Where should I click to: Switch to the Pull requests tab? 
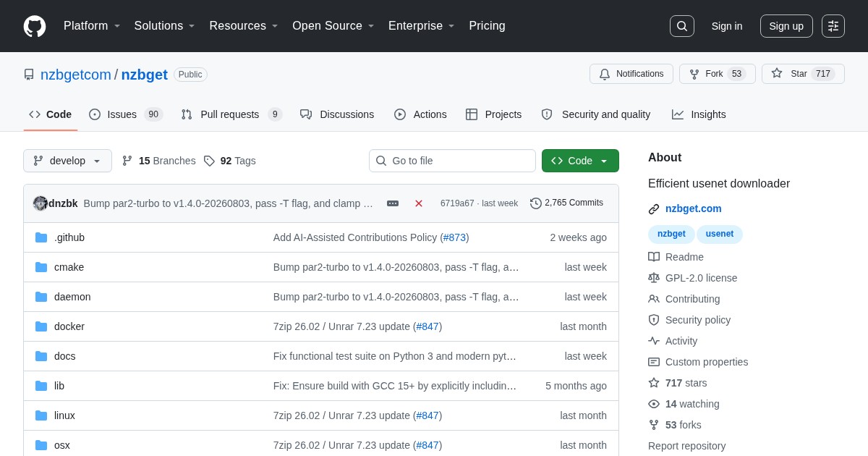[x=231, y=114]
